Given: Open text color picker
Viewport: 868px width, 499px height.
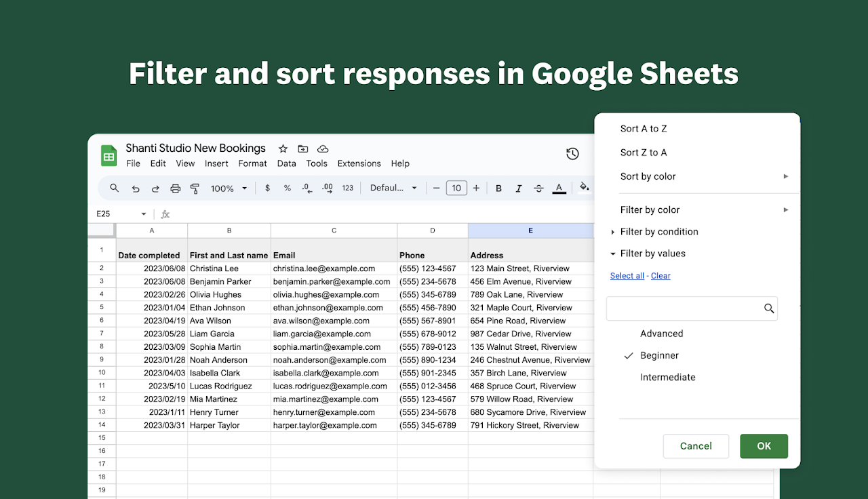Looking at the screenshot, I should (559, 188).
